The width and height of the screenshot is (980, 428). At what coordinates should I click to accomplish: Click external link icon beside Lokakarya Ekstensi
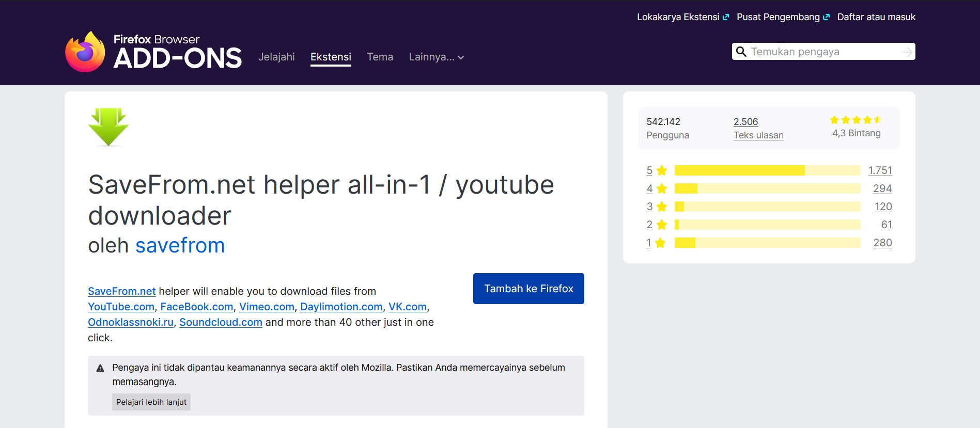(x=726, y=17)
